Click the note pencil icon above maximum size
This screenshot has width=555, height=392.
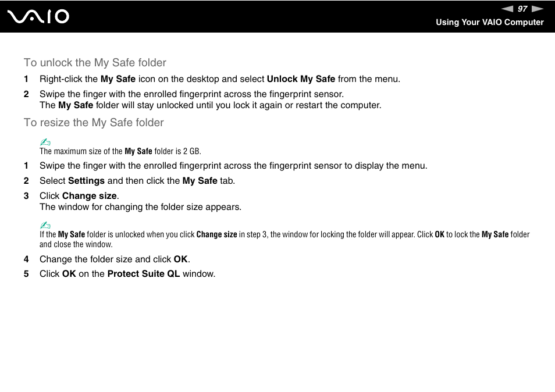tap(45, 142)
